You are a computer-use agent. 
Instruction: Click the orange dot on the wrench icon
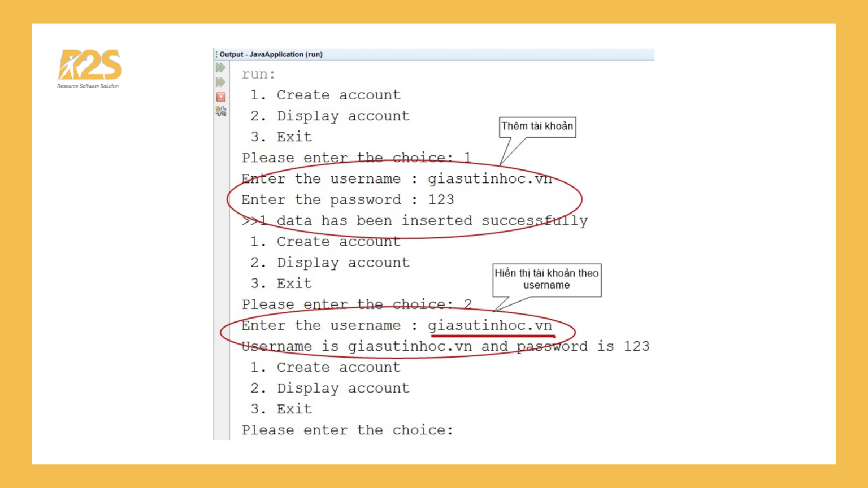click(218, 107)
